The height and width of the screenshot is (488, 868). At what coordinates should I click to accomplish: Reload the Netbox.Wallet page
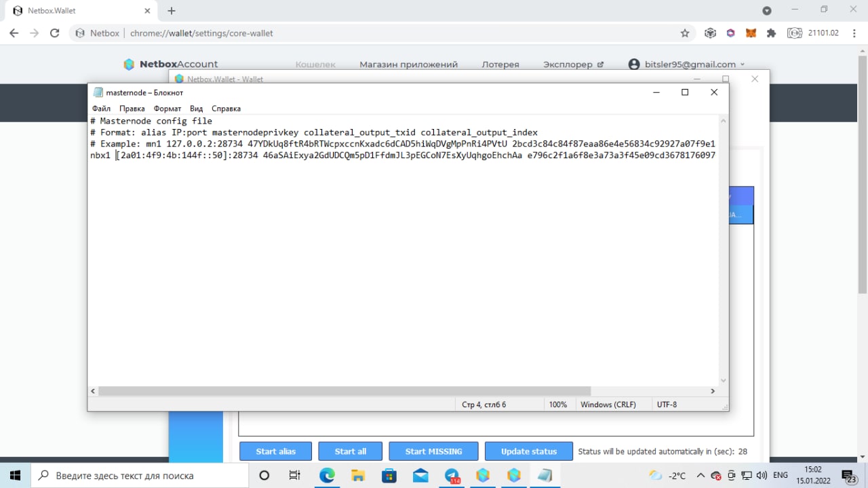click(55, 33)
